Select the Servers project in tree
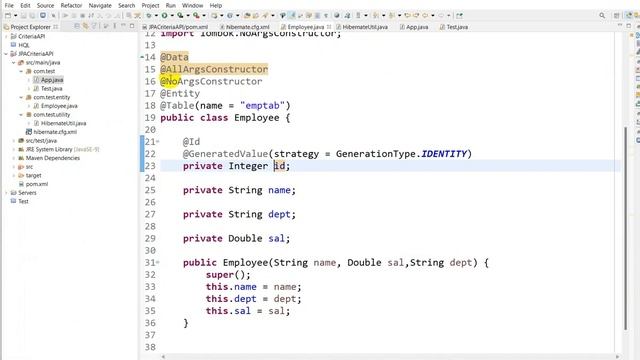The height and width of the screenshot is (360, 640). coord(27,193)
